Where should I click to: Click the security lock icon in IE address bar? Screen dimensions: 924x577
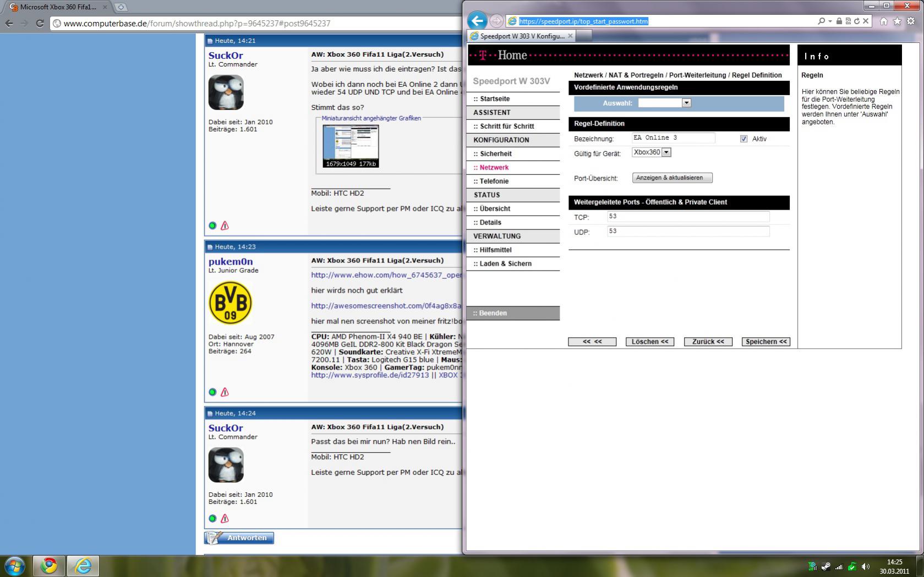click(839, 21)
